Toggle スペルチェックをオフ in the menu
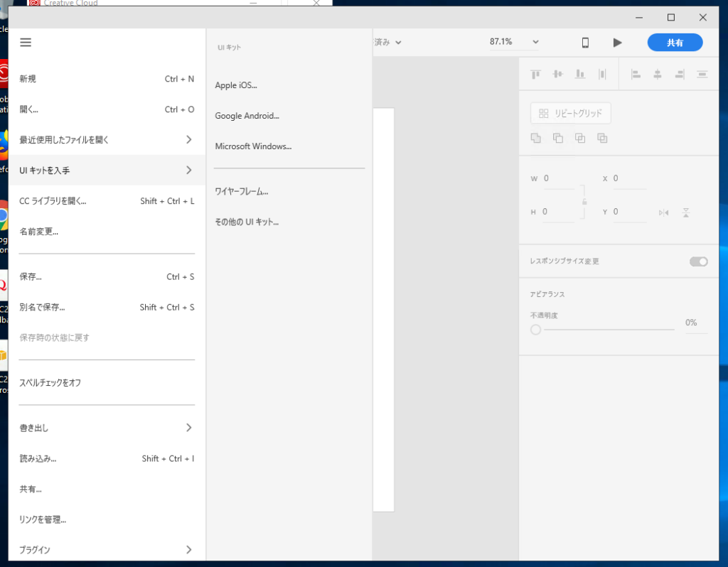This screenshot has height=567, width=728. (107, 383)
